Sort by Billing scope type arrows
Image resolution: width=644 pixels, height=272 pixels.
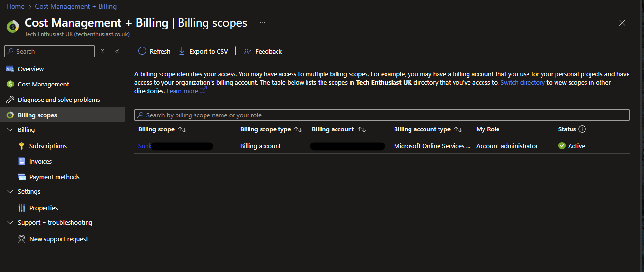point(298,129)
